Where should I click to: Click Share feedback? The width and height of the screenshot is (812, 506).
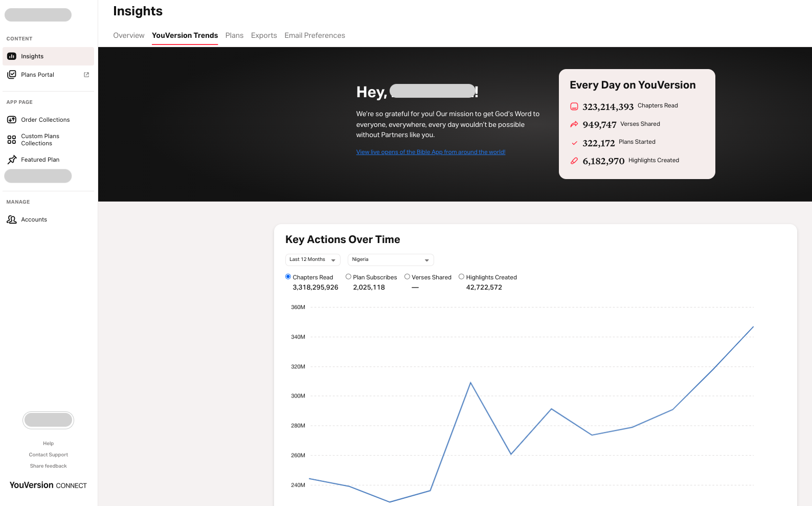tap(49, 466)
